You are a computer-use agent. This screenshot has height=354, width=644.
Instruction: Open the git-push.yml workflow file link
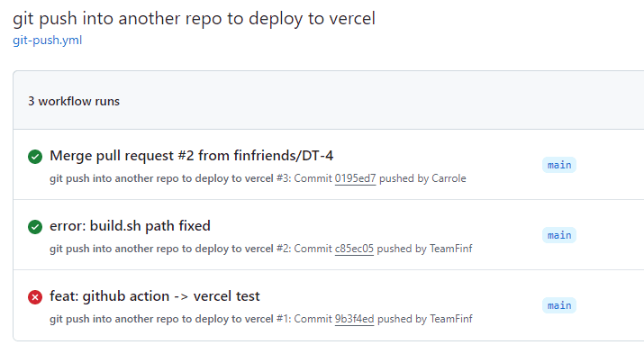click(x=47, y=41)
